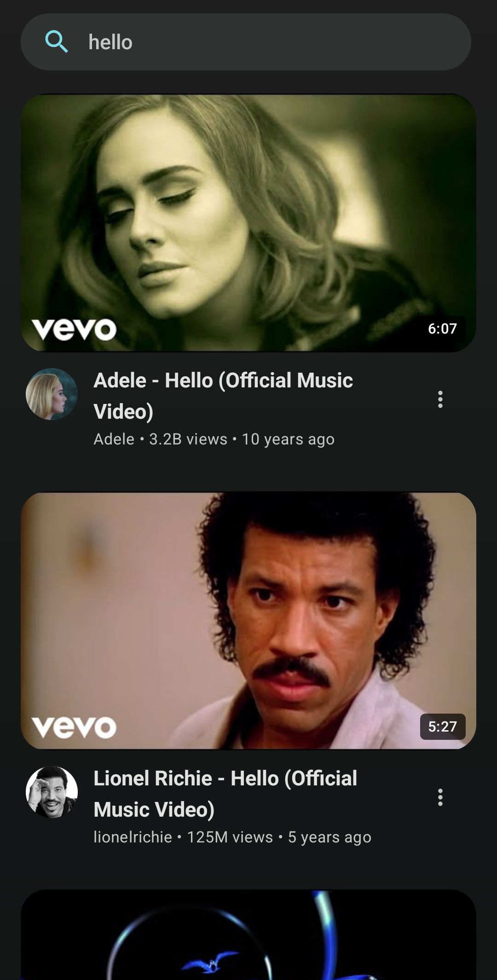This screenshot has height=980, width=497.
Task: Tap the vevo logo on Lionel Richie's thumbnail
Action: [x=74, y=727]
